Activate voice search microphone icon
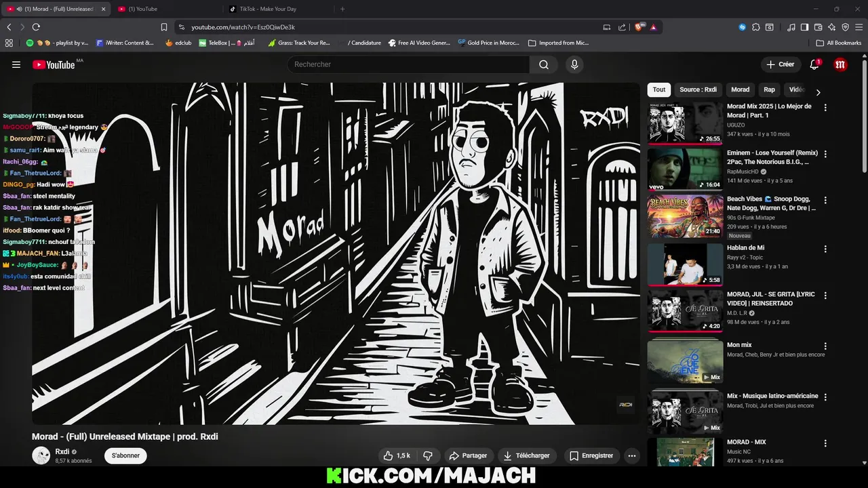Screen dimensions: 868x488 click(x=574, y=64)
